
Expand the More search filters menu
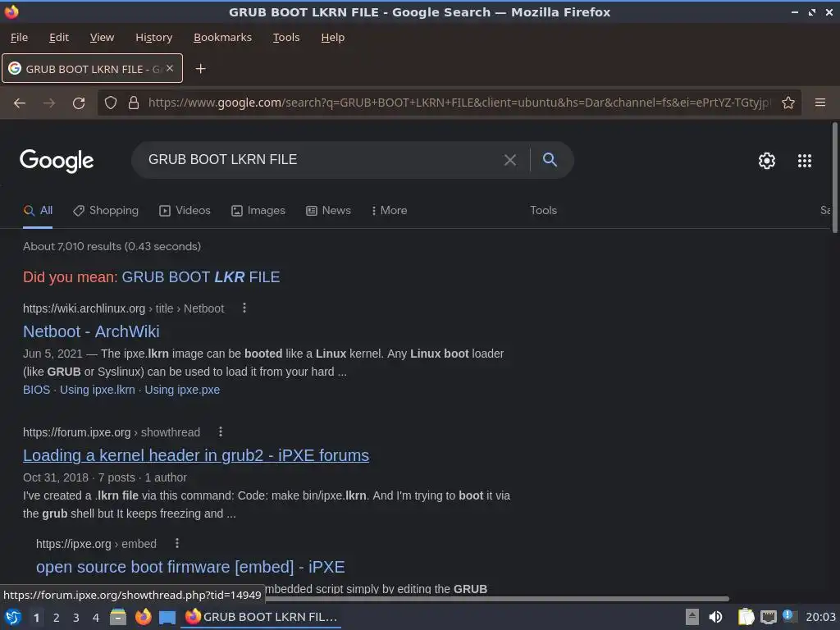[x=389, y=211]
